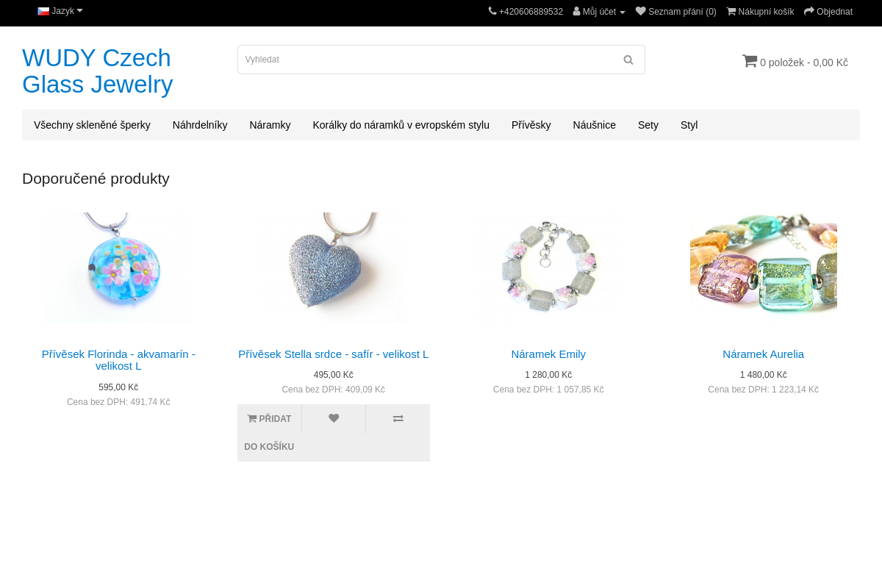The height and width of the screenshot is (588, 882).
Task: Go to Všechny skleněné šperky category
Action: [x=92, y=125]
